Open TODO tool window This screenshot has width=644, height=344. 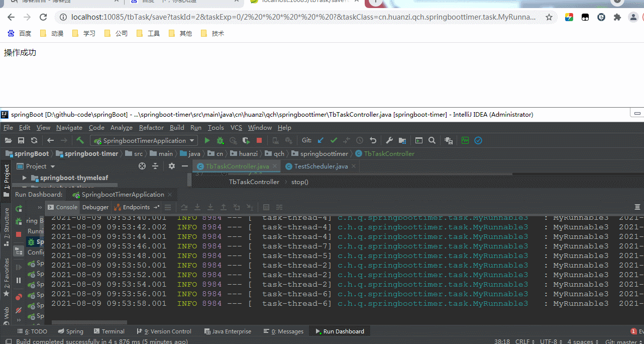click(x=32, y=331)
